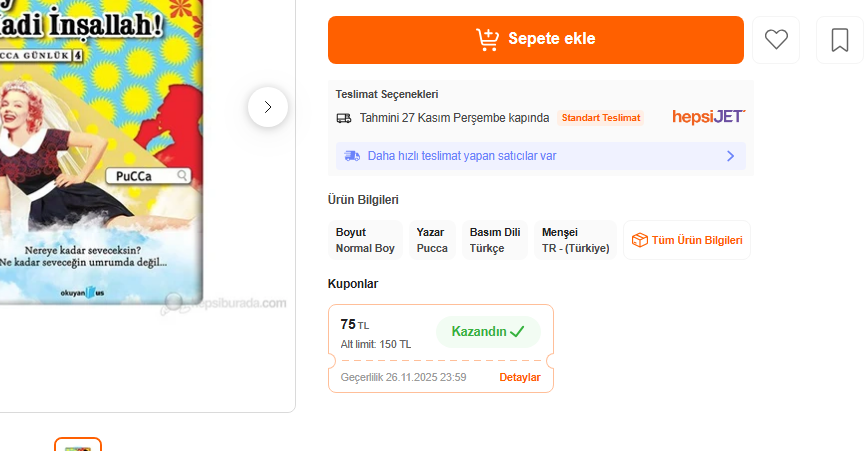866x451 pixels.
Task: Click the Standart Teslimat badge
Action: point(600,118)
